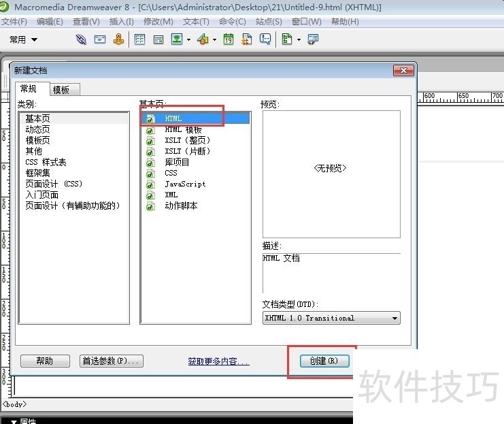
Task: Click the Images insert icon
Action: click(x=177, y=39)
